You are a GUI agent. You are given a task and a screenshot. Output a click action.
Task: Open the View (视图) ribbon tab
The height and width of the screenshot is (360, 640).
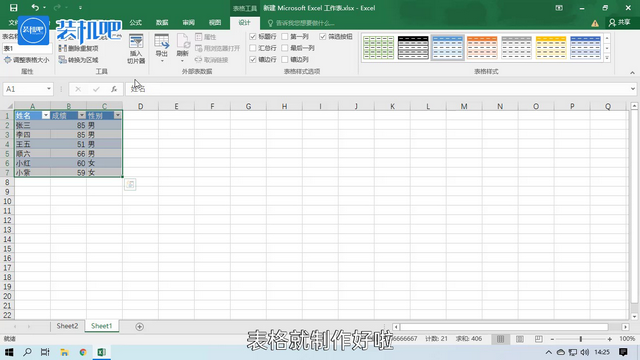[x=215, y=22]
